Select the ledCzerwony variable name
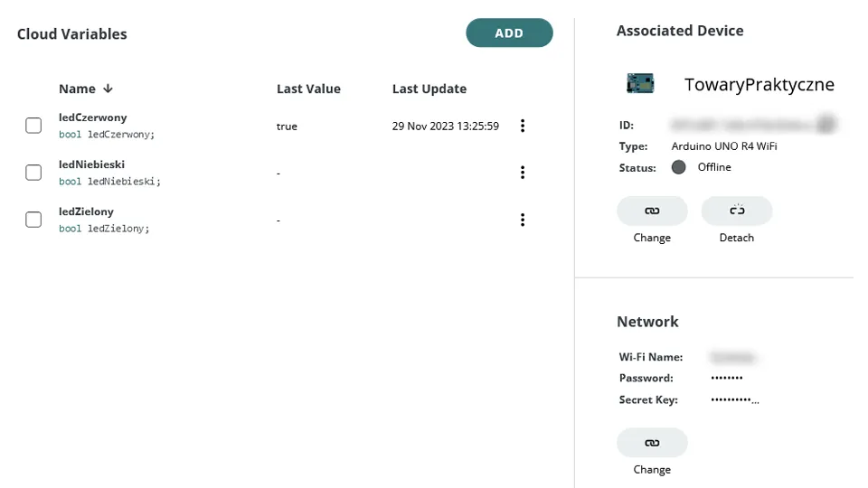868x488 pixels. [x=92, y=117]
